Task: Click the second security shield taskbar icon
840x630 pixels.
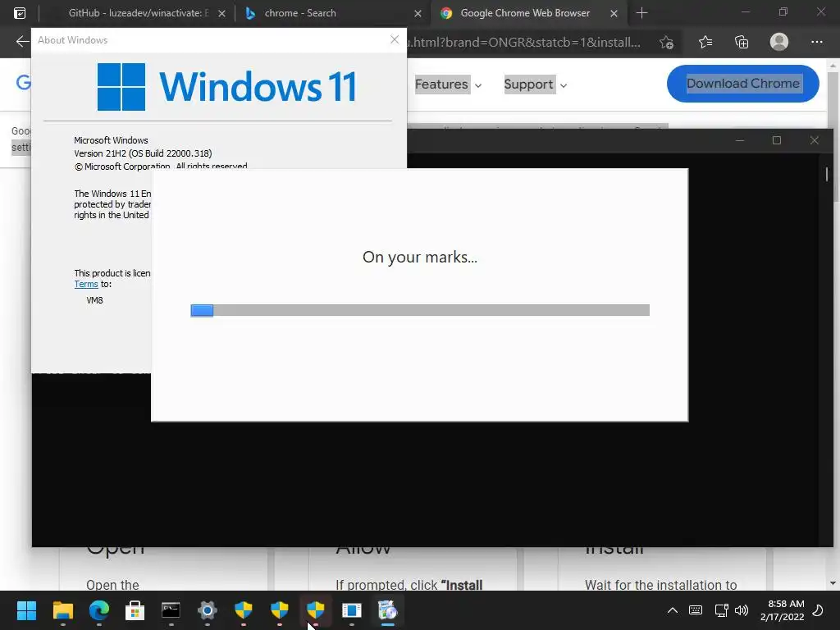Action: pyautogui.click(x=280, y=610)
